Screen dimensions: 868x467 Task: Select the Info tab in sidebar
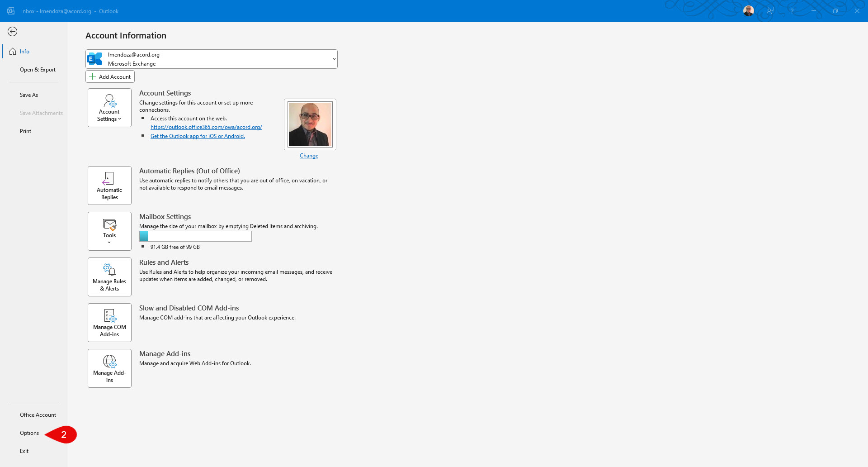click(x=24, y=52)
